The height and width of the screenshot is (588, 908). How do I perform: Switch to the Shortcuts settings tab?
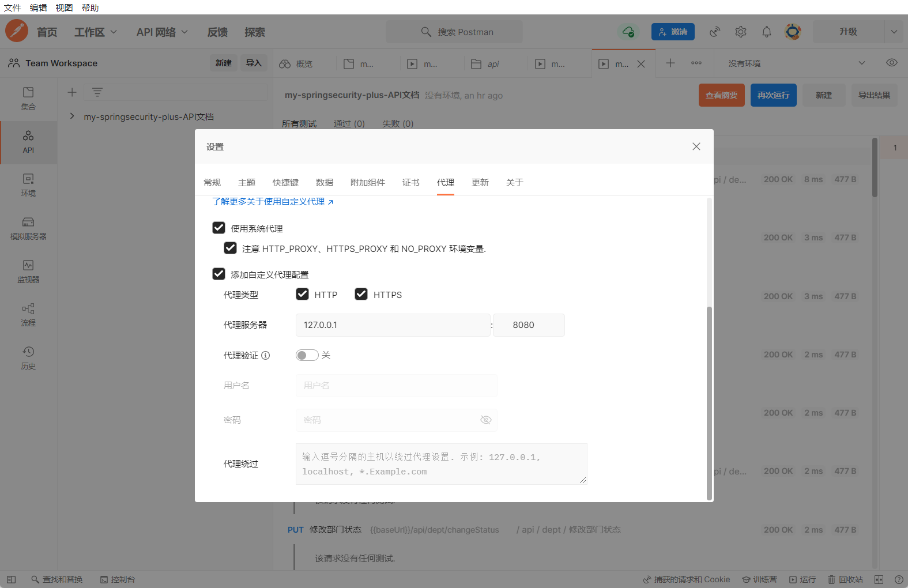tap(286, 182)
